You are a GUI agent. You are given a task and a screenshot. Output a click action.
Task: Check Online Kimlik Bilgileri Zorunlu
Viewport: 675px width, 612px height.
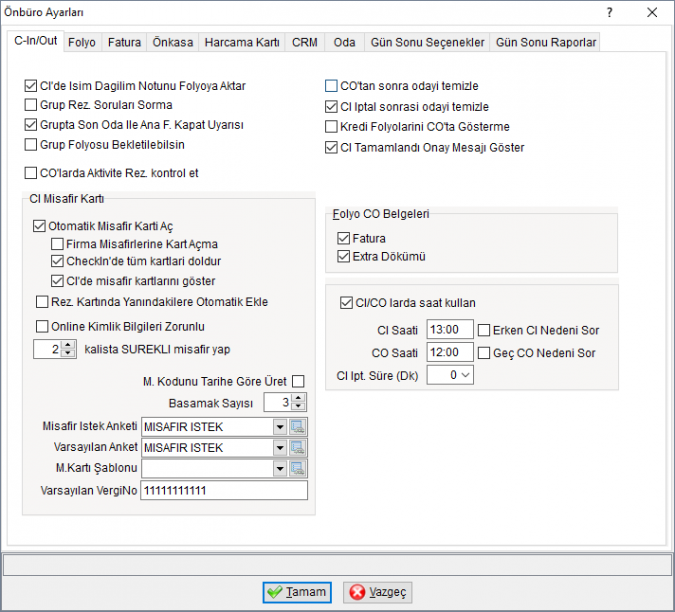click(x=42, y=327)
